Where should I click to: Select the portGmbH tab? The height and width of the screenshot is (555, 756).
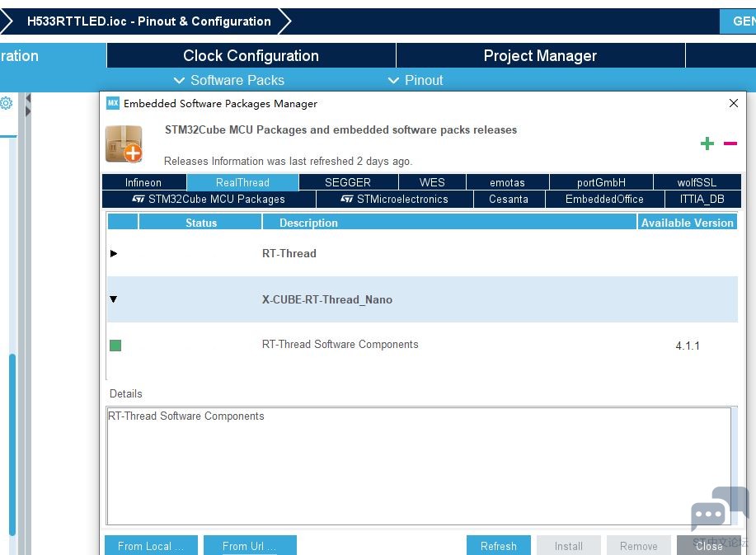coord(601,182)
